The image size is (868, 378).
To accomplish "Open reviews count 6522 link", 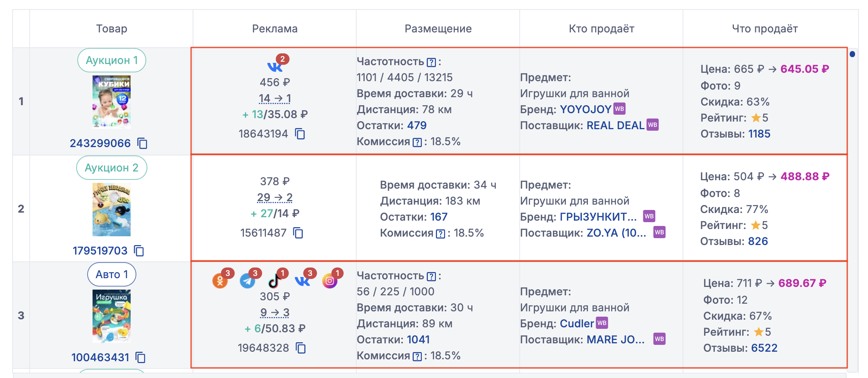I will (764, 348).
